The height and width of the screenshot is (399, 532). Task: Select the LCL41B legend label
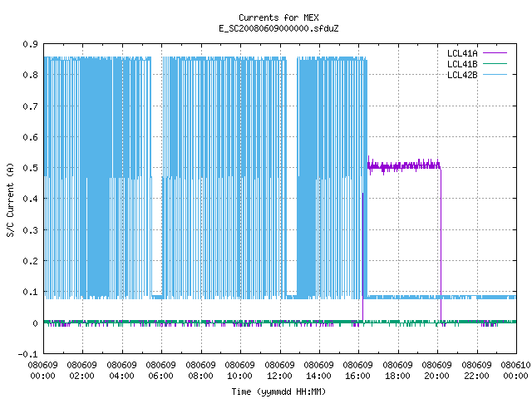coord(462,64)
